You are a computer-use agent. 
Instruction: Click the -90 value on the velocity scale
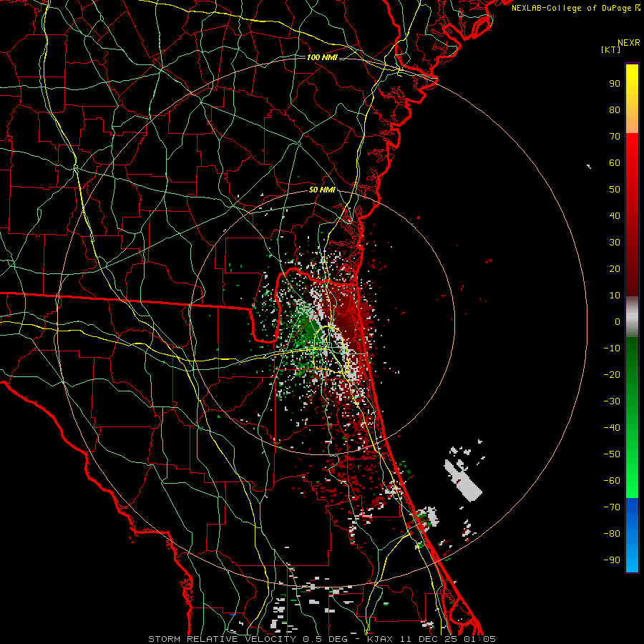click(x=612, y=560)
